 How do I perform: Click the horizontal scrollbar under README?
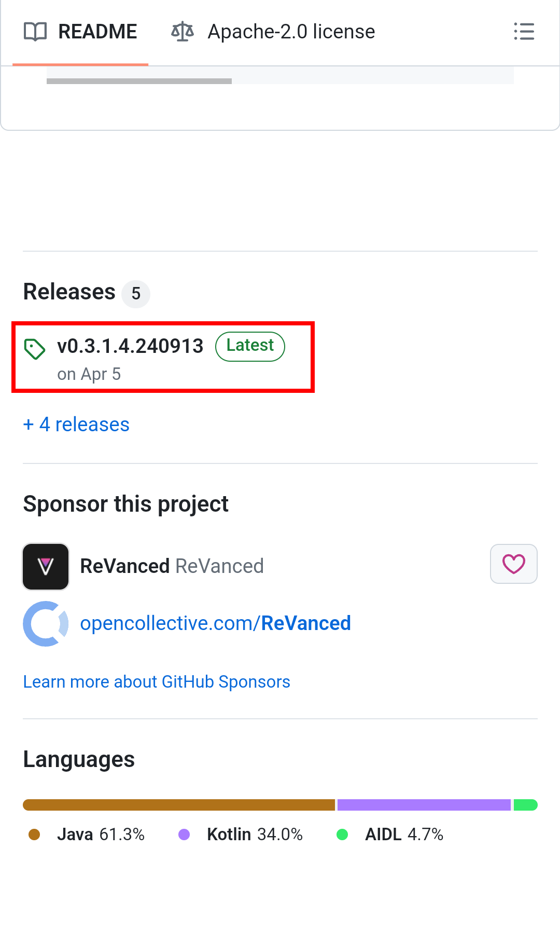pos(139,81)
